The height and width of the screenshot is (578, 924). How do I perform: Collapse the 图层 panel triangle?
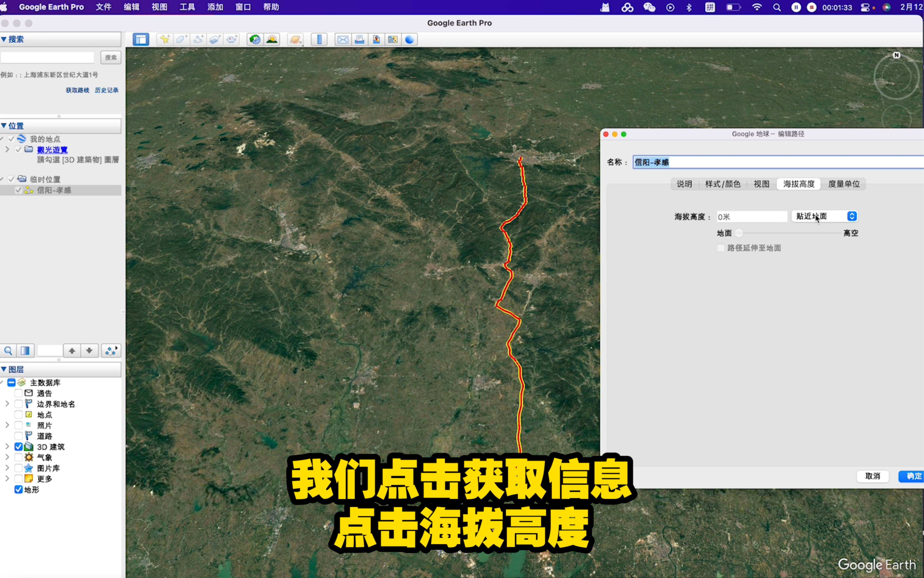tap(4, 369)
